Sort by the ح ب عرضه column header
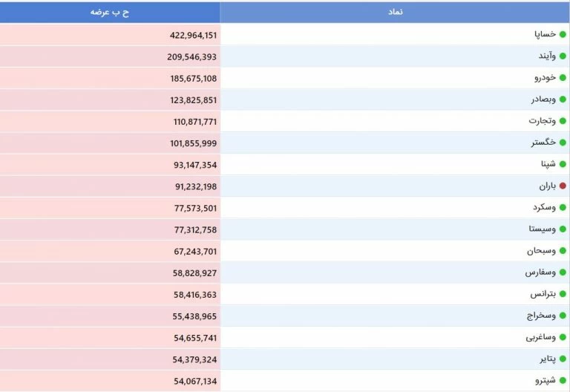Screen dimensions: 570x392 pyautogui.click(x=110, y=13)
